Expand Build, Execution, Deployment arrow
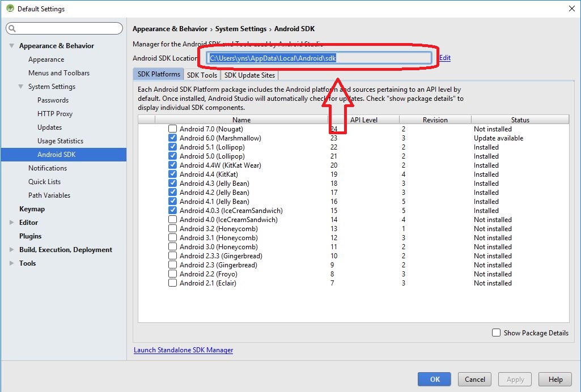 (11, 249)
